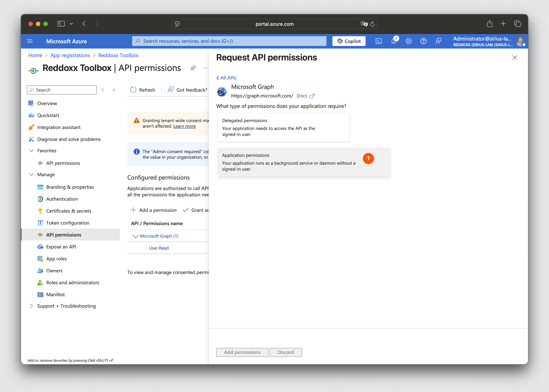The height and width of the screenshot is (392, 549).
Task: Go to Reddoxx Toolbox breadcrumb
Action: (x=118, y=55)
